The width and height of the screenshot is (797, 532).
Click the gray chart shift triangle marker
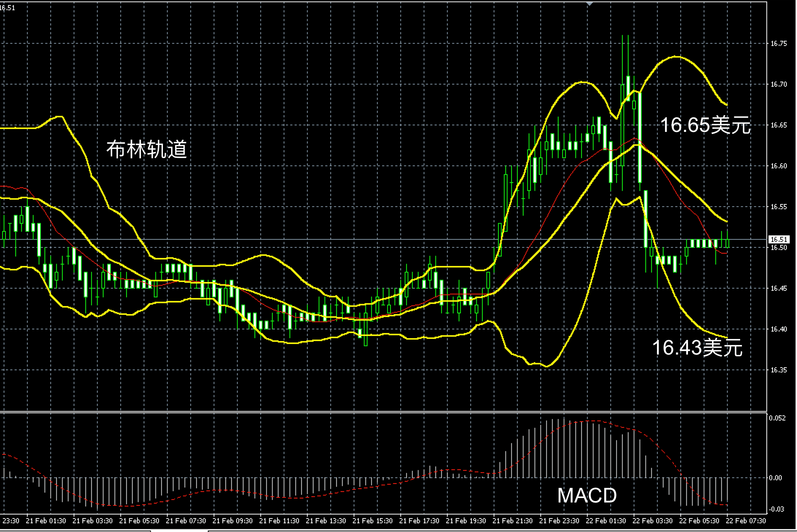click(590, 4)
